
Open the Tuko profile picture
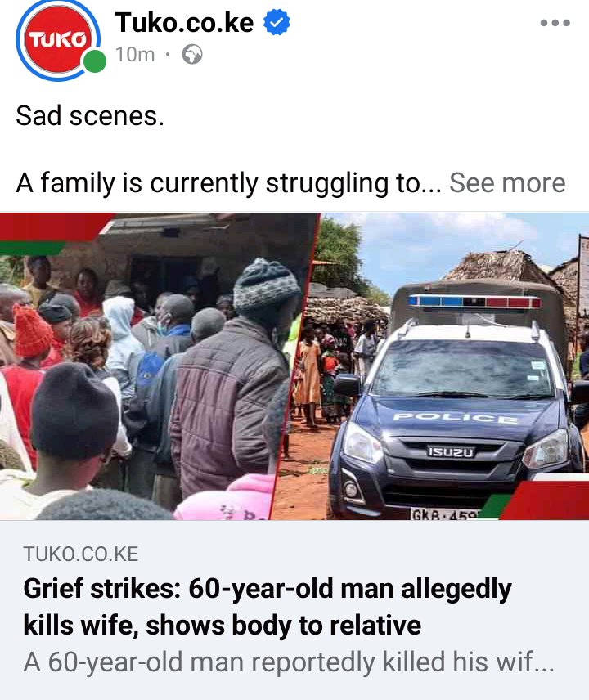[57, 39]
